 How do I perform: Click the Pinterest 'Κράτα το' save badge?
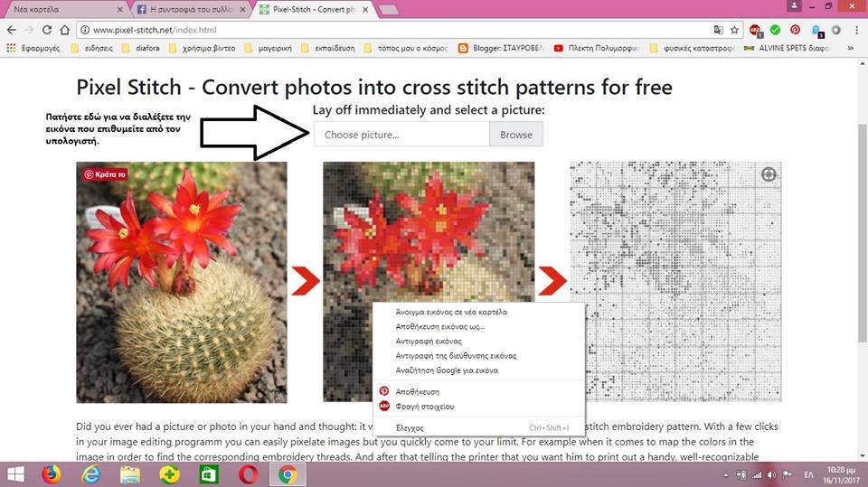(x=105, y=174)
